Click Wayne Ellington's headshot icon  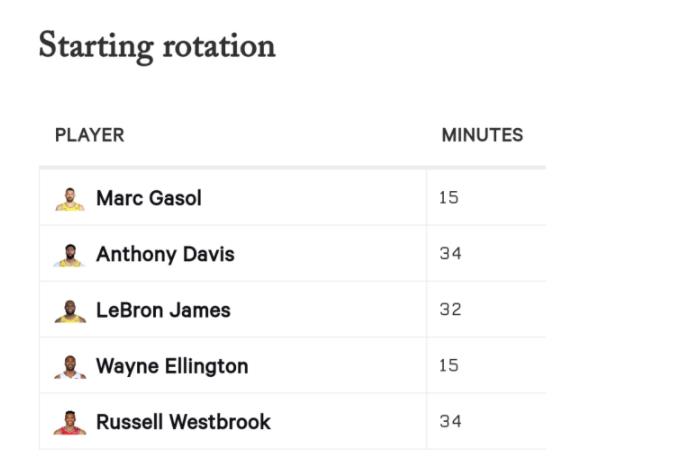(x=70, y=367)
